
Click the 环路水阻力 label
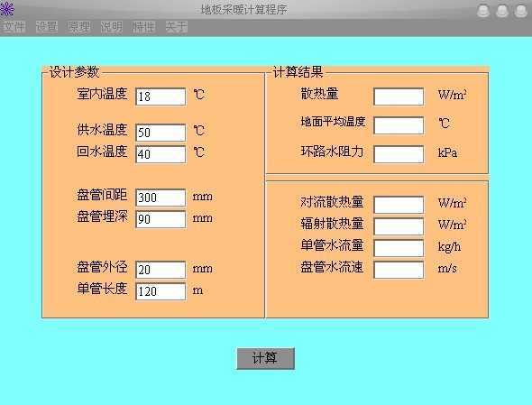click(x=332, y=152)
